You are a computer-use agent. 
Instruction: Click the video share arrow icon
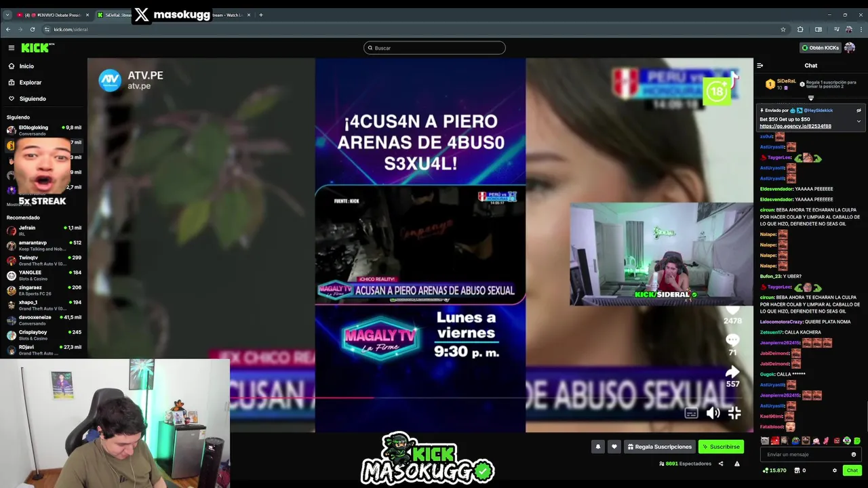click(732, 371)
